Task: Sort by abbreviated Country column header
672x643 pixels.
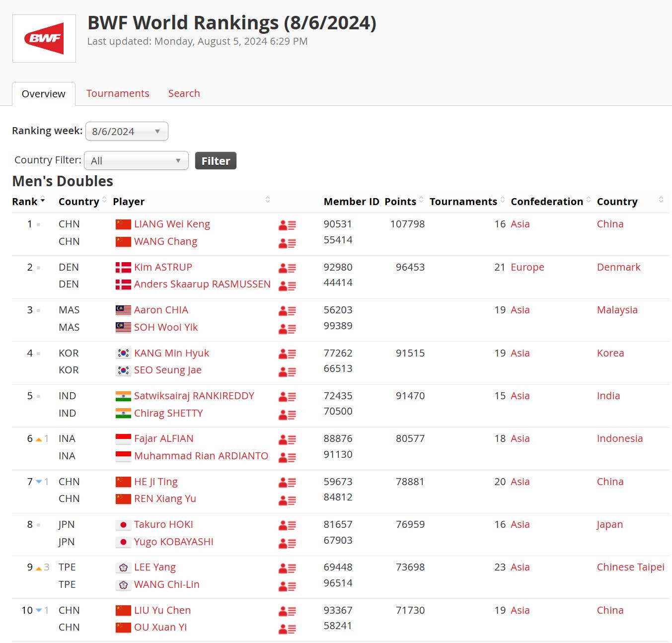Action: click(82, 202)
